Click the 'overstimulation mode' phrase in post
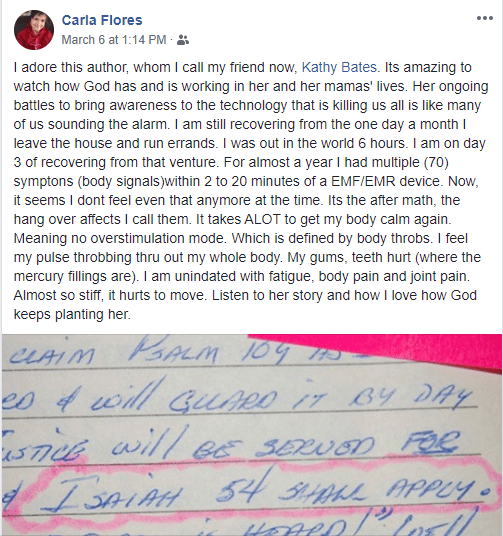 click(158, 238)
